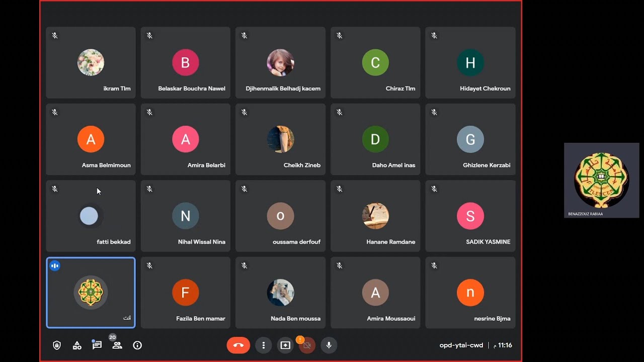The width and height of the screenshot is (644, 362).
Task: Open the host controls shield icon
Action: (x=57, y=345)
